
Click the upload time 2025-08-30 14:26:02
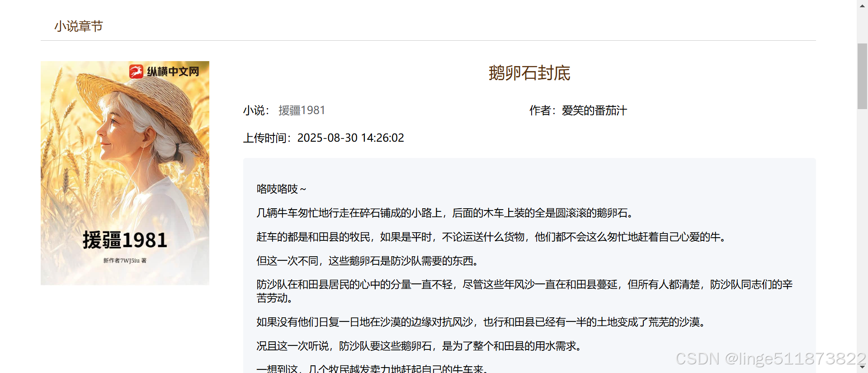tap(351, 138)
